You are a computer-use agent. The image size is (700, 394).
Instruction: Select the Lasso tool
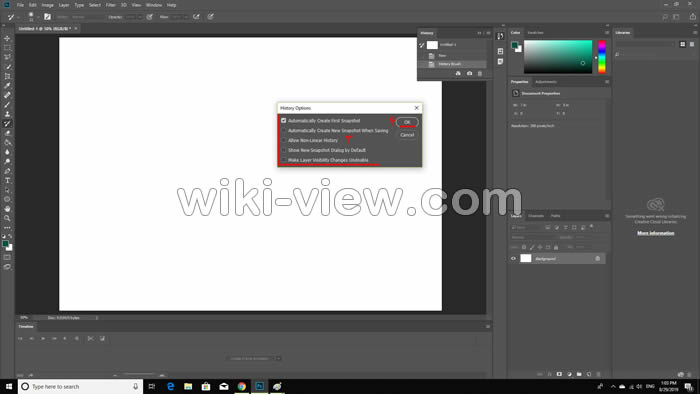pyautogui.click(x=7, y=57)
